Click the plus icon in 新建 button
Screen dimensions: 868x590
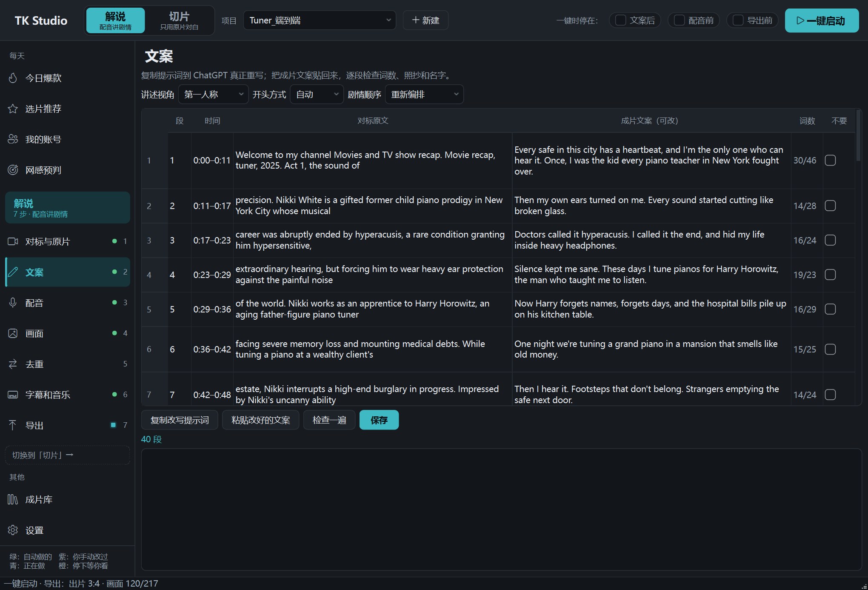click(416, 20)
